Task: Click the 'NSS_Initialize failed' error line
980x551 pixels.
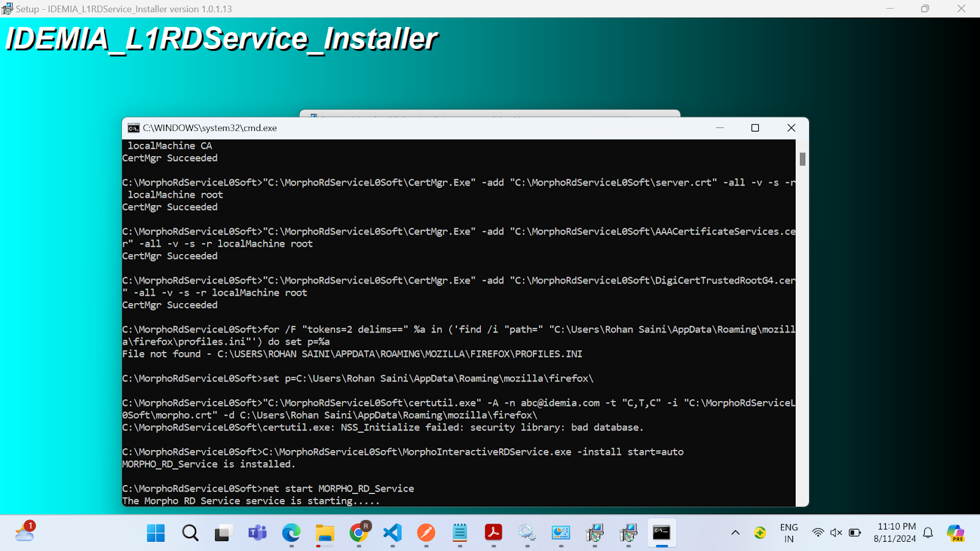Action: point(383,427)
